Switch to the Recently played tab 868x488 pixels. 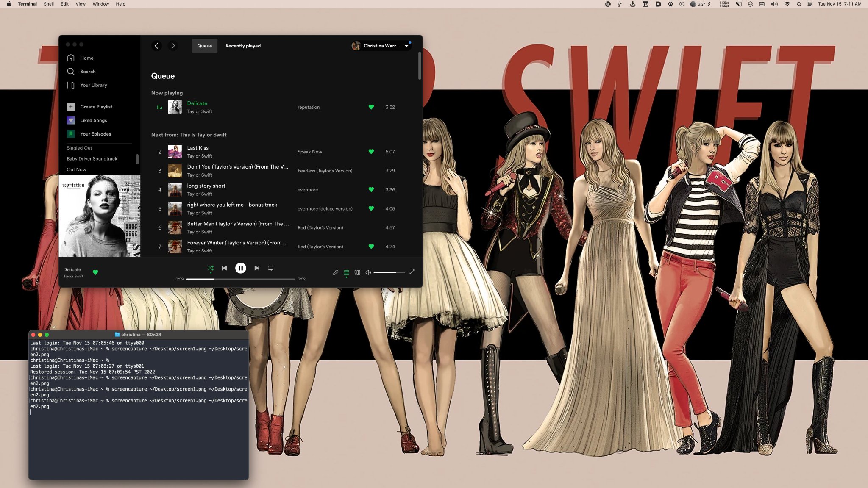(x=243, y=46)
